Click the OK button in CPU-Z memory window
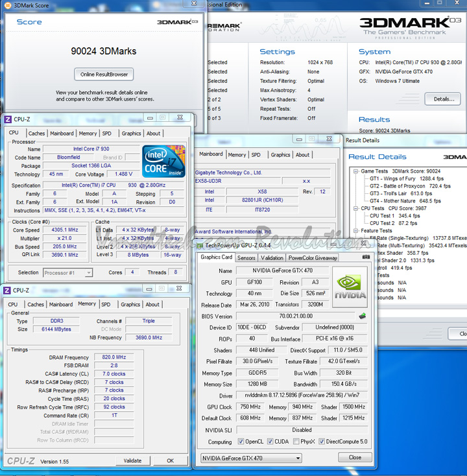The height and width of the screenshot is (476, 467). 171,460
